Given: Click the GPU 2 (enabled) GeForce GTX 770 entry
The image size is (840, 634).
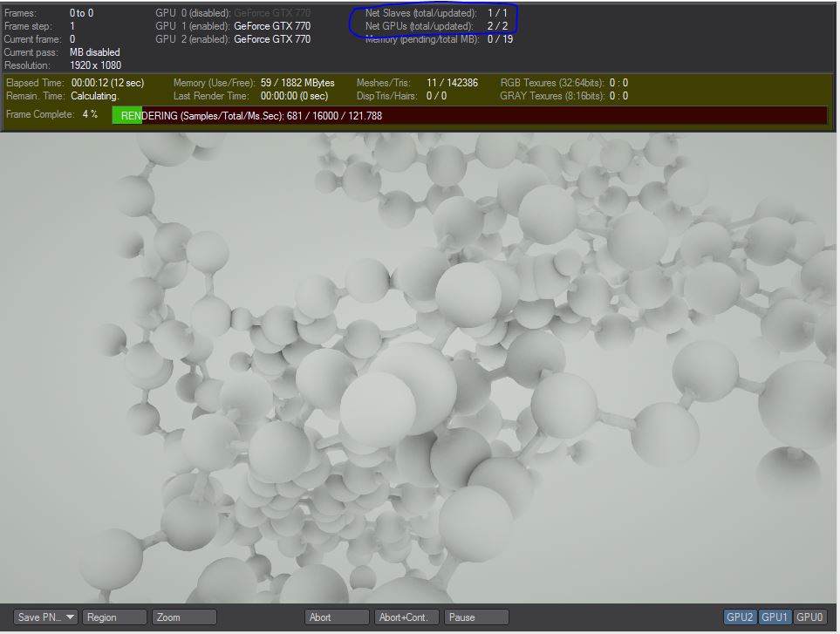Looking at the screenshot, I should 233,39.
